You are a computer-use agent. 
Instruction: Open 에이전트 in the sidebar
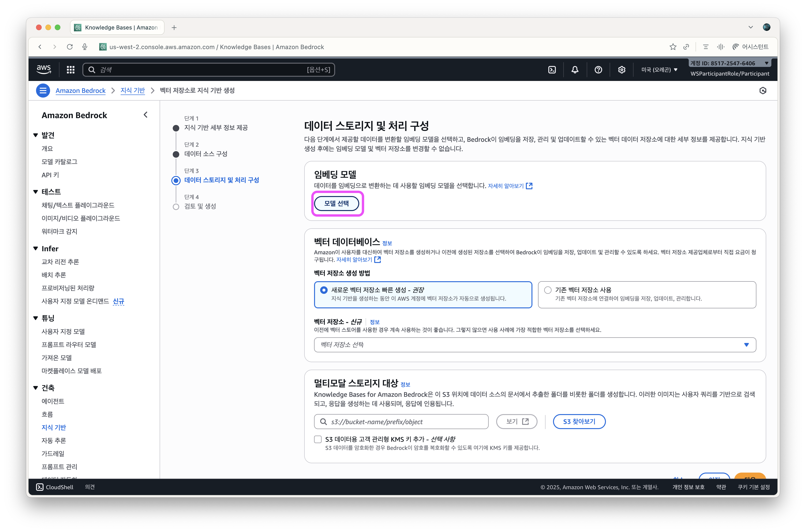(53, 401)
